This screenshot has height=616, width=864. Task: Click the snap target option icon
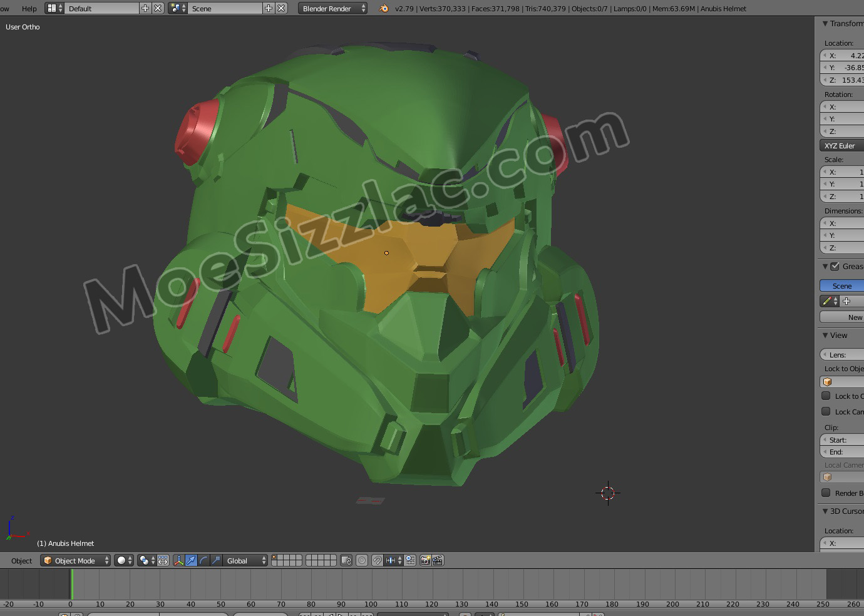pyautogui.click(x=410, y=560)
